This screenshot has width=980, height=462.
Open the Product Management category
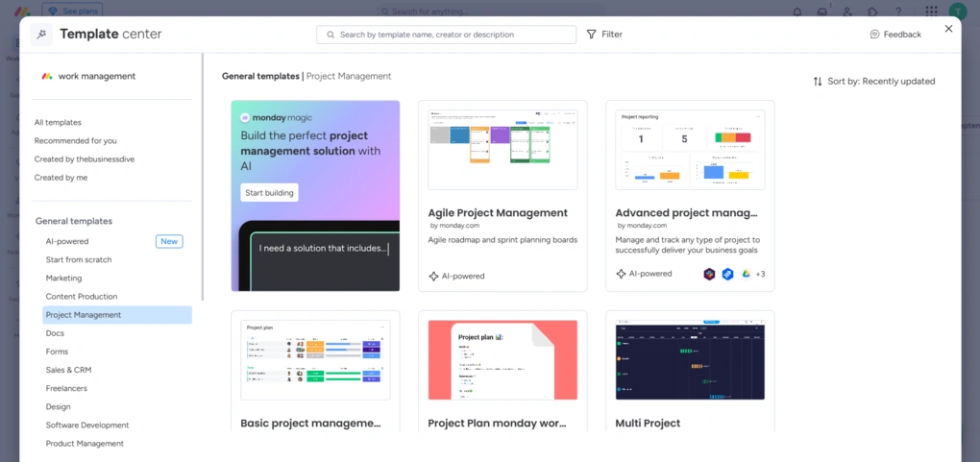85,443
